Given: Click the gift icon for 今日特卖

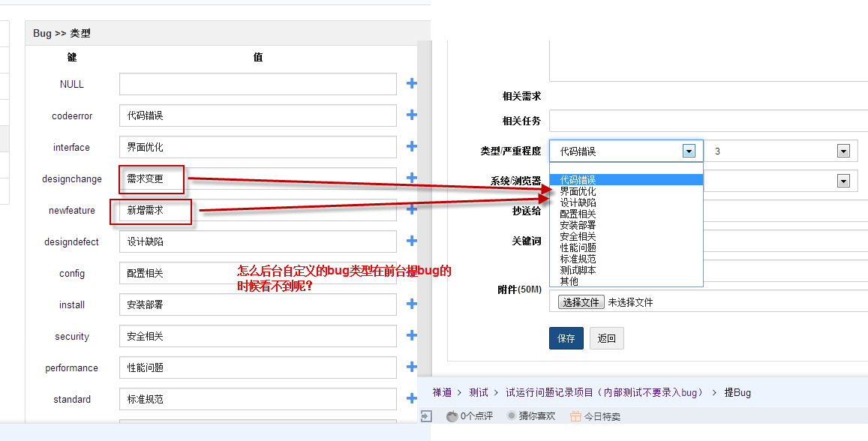Looking at the screenshot, I should 575,416.
